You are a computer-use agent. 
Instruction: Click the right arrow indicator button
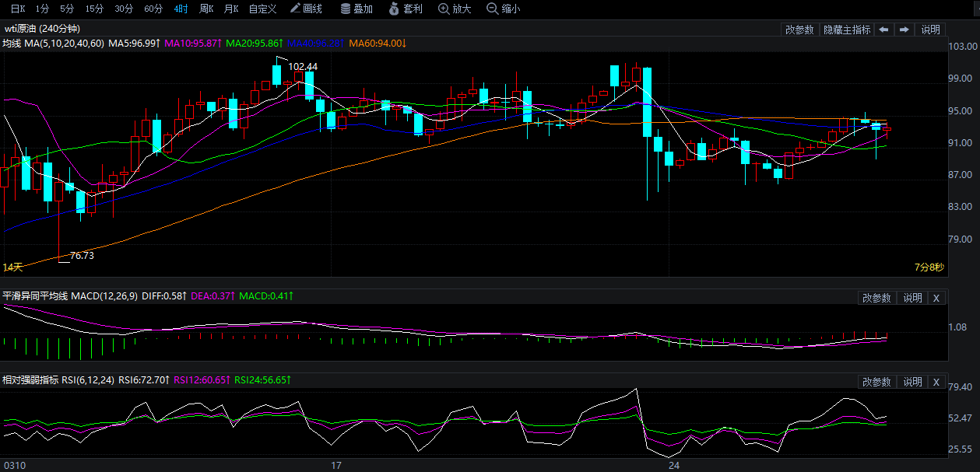click(x=904, y=30)
